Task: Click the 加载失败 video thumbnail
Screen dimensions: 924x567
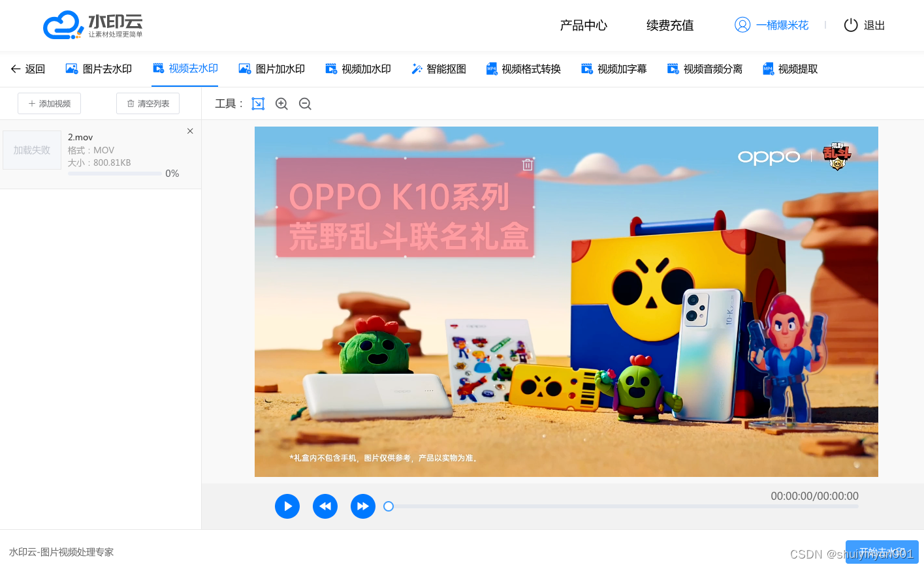Action: [32, 150]
